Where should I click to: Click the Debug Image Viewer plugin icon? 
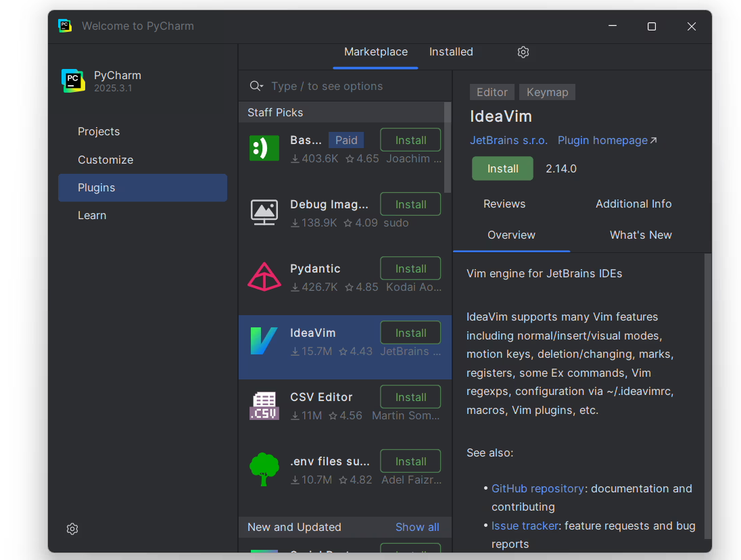264,212
